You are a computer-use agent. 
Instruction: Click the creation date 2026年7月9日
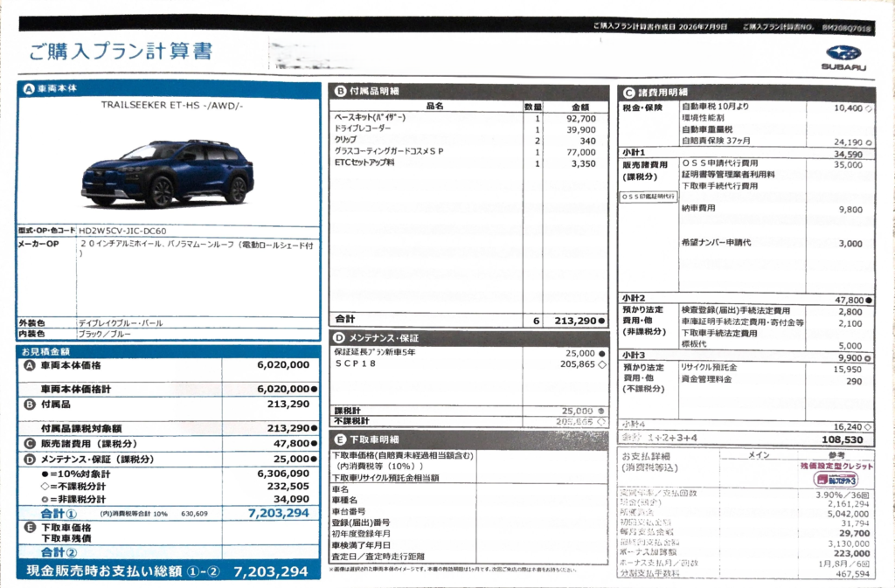704,26
